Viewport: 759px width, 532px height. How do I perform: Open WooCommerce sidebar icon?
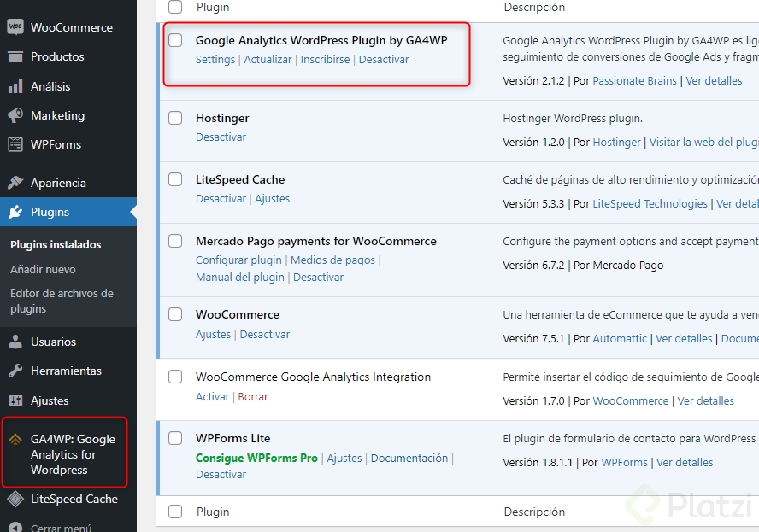pyautogui.click(x=15, y=27)
